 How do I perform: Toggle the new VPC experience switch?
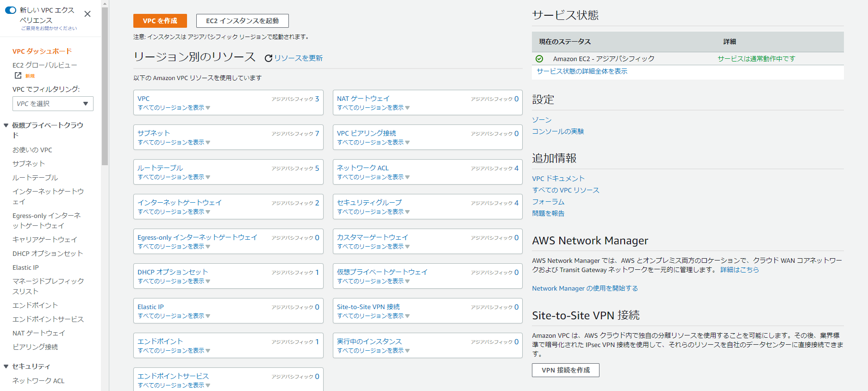tap(11, 10)
